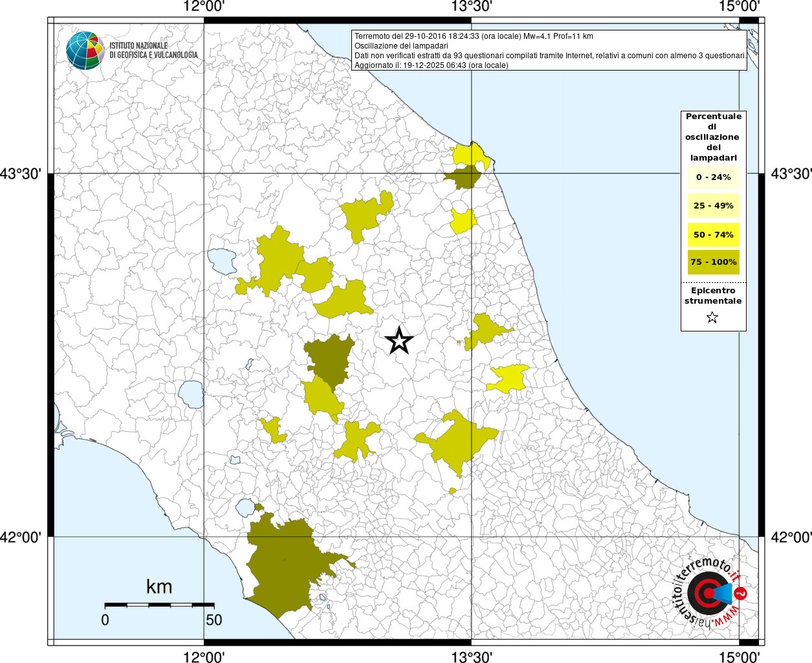Click the 13°30' label on top axis
Image resolution: width=812 pixels, height=663 pixels.
coord(472,6)
